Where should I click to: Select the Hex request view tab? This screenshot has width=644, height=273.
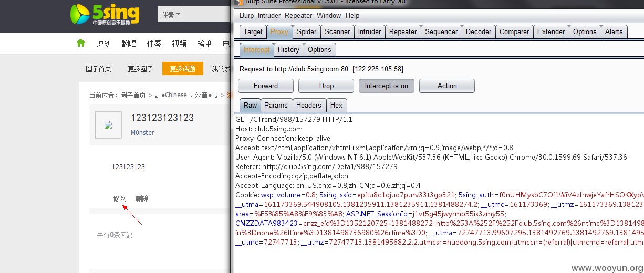(336, 105)
